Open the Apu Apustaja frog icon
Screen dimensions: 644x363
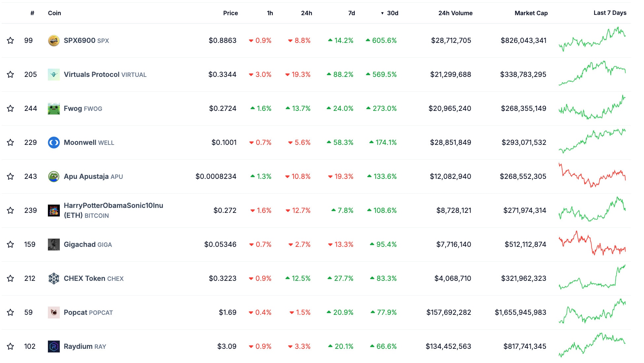[54, 177]
